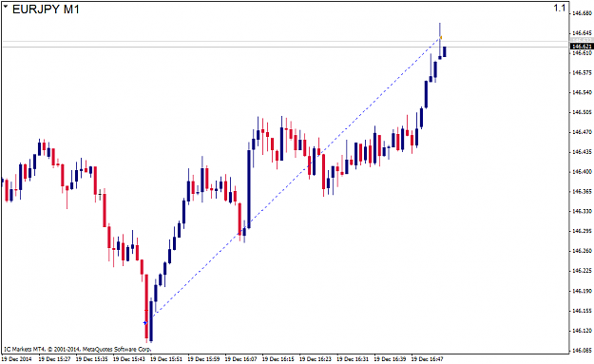Screen dimensions: 594x364
Task: Click the 1.1 label at top right
Action: (559, 8)
